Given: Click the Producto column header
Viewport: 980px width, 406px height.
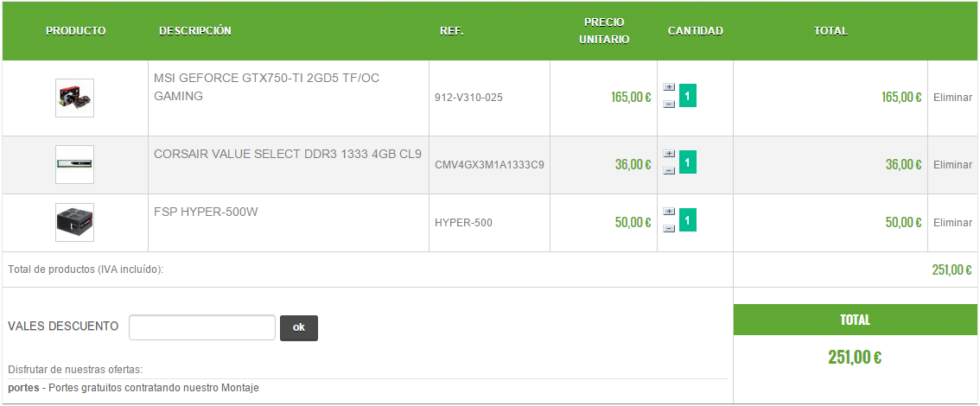Looking at the screenshot, I should tap(76, 30).
